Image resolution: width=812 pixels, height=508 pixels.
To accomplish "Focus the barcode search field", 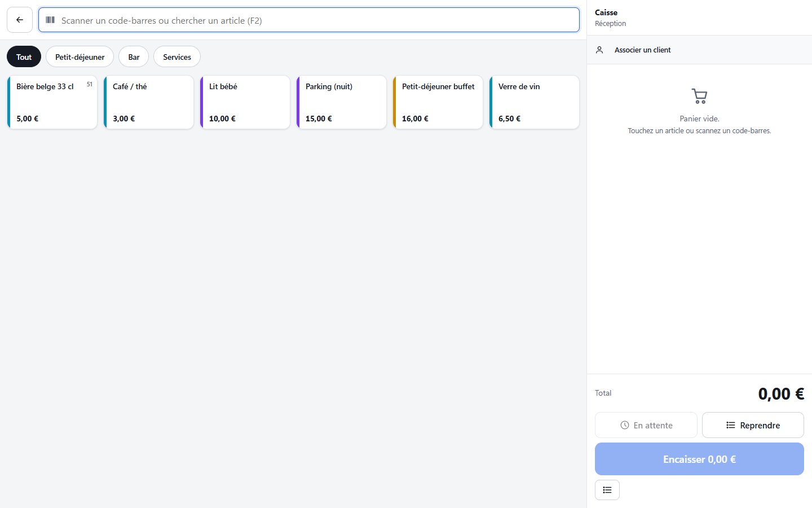I will pyautogui.click(x=309, y=20).
